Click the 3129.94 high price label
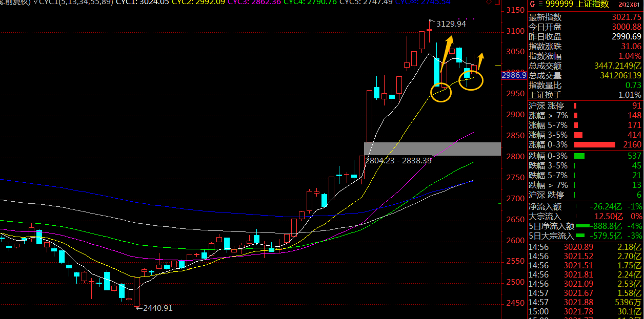The width and height of the screenshot is (644, 319). click(x=451, y=24)
